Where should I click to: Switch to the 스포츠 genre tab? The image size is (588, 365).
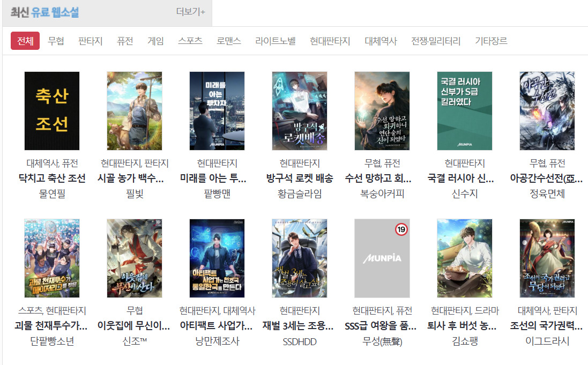[x=190, y=41]
